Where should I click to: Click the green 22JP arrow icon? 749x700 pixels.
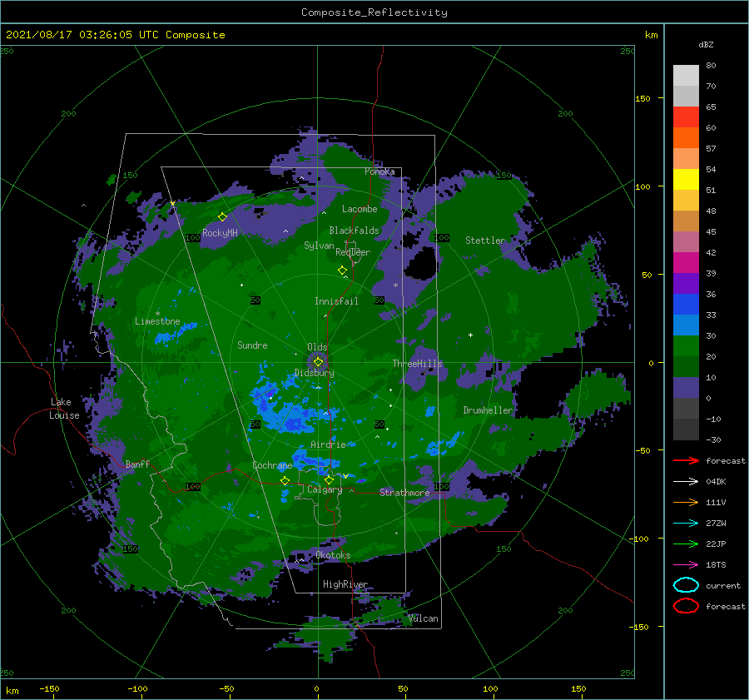(x=686, y=544)
